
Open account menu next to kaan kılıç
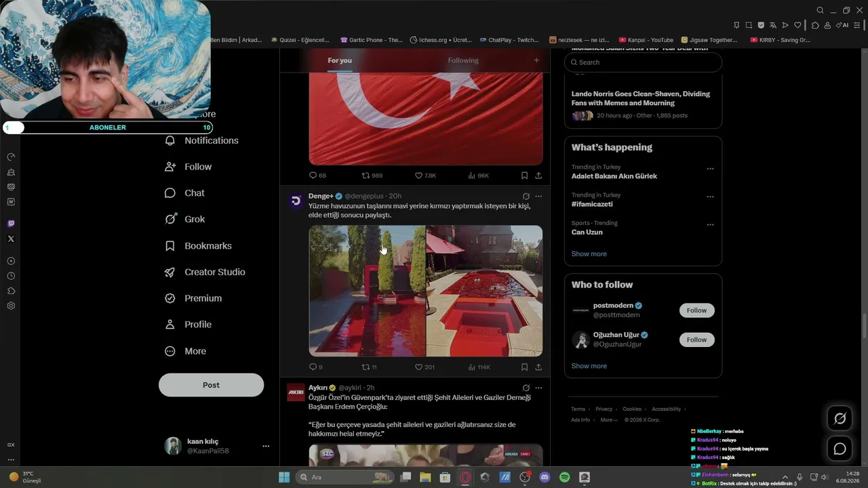coord(266,446)
